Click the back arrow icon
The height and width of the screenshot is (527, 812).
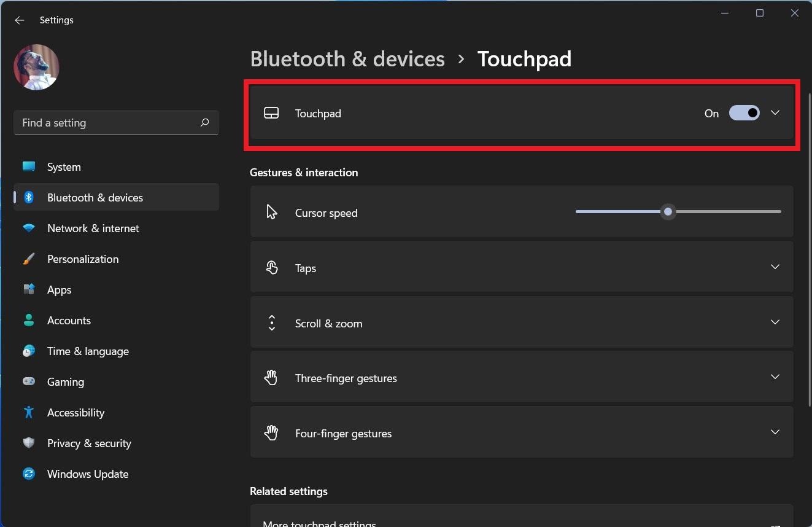tap(20, 20)
